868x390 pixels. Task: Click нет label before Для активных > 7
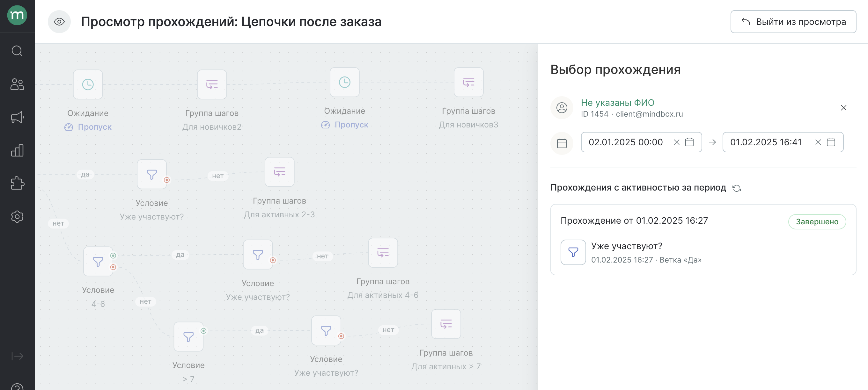click(x=388, y=330)
